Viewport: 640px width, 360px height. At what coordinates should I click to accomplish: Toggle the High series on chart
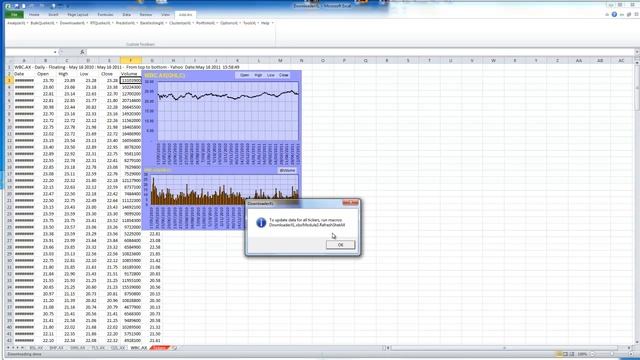258,75
